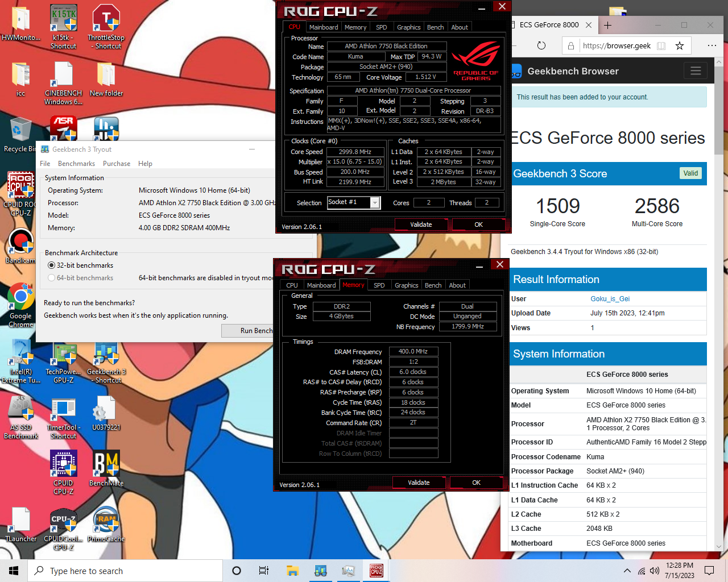This screenshot has height=582, width=728.
Task: Open Google Chrome from desktop
Action: point(21,306)
